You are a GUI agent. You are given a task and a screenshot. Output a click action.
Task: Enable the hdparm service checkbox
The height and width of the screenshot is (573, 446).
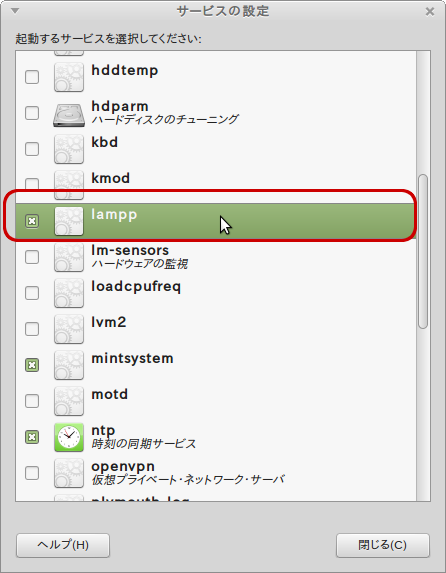click(x=32, y=113)
